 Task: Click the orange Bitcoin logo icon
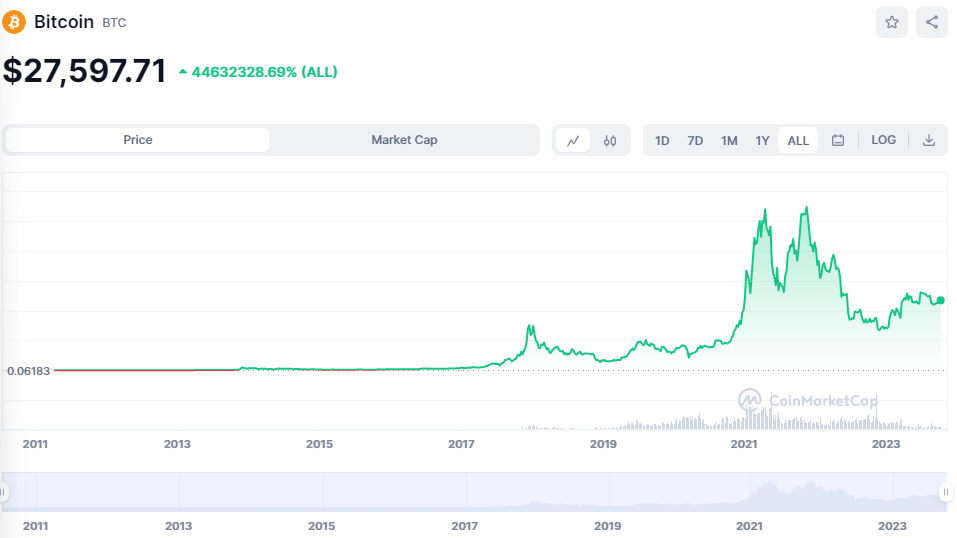(14, 22)
